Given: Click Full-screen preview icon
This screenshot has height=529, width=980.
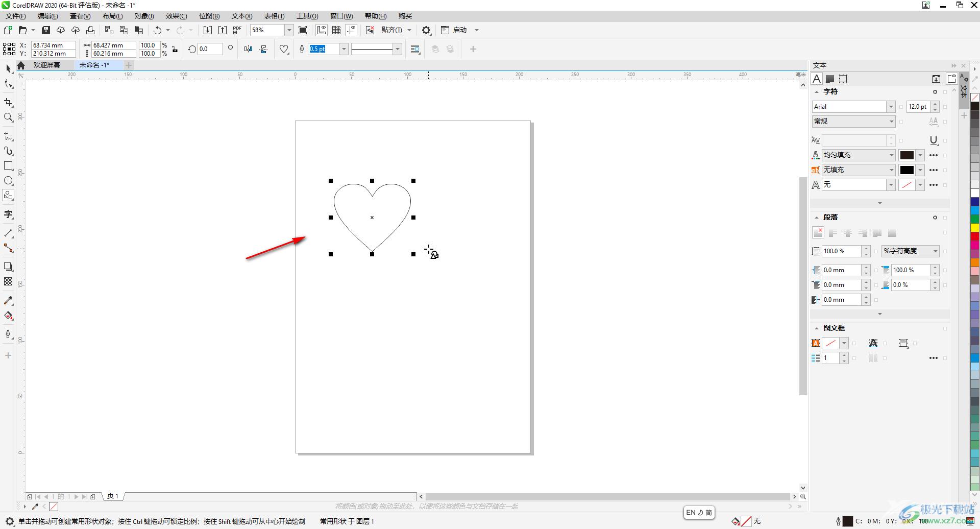Looking at the screenshot, I should click(303, 30).
